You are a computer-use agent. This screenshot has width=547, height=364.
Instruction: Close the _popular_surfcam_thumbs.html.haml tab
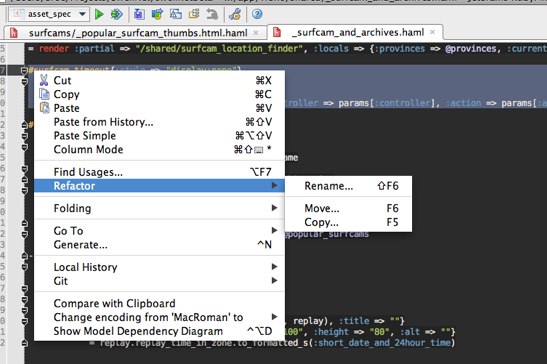click(x=256, y=32)
